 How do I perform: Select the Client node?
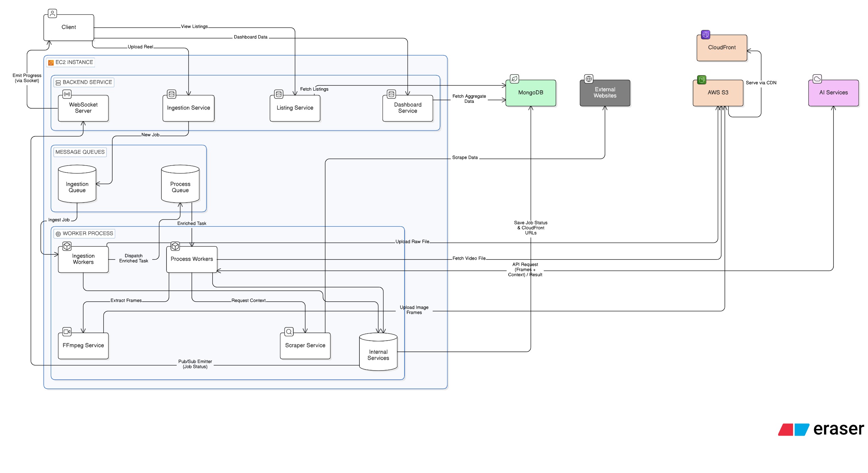click(x=69, y=27)
